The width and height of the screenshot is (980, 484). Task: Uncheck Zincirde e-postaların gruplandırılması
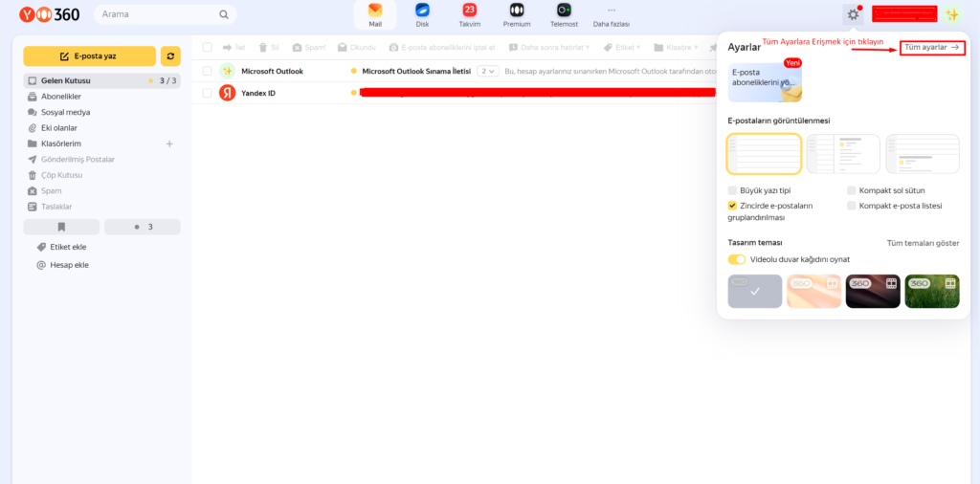[732, 206]
